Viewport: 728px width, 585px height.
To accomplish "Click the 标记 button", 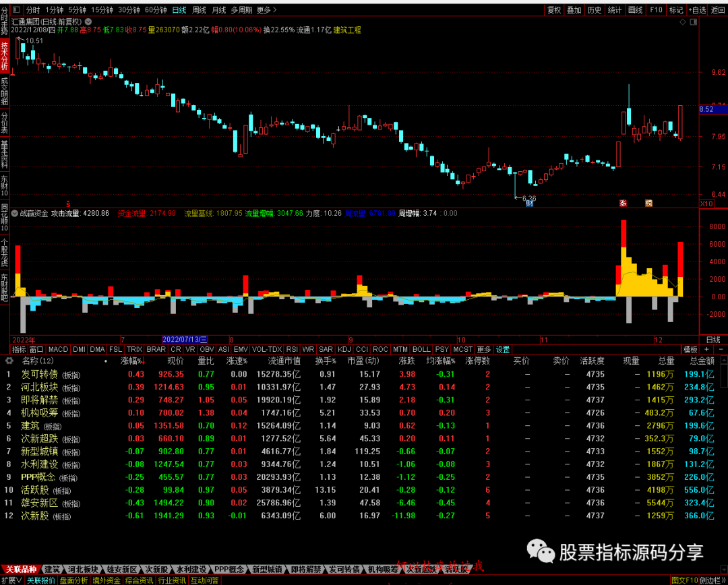I will pos(676,9).
